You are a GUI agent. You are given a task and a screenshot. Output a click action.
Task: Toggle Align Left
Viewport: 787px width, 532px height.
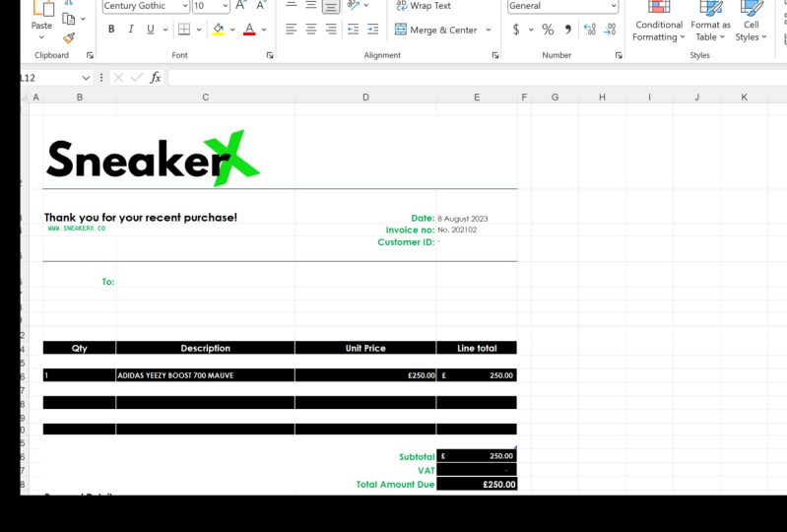coord(292,30)
